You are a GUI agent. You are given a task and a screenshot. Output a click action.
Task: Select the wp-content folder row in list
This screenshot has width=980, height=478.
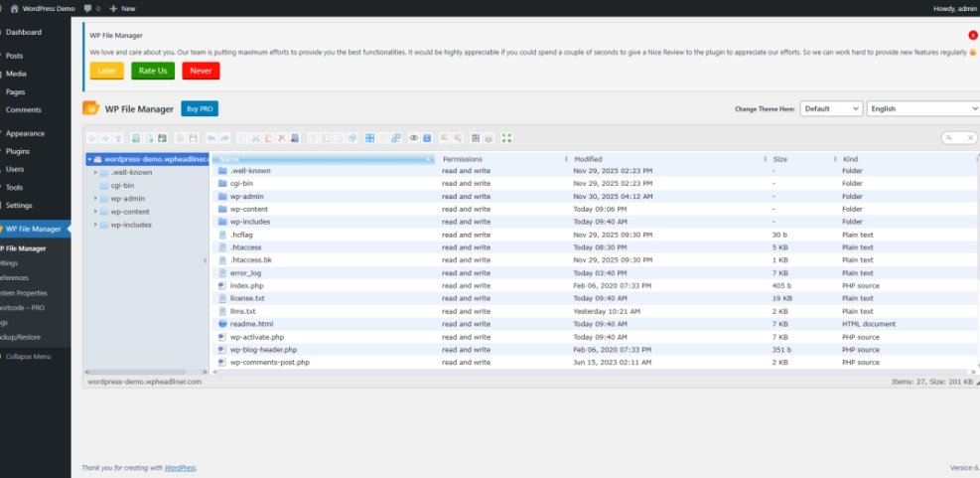click(596, 209)
